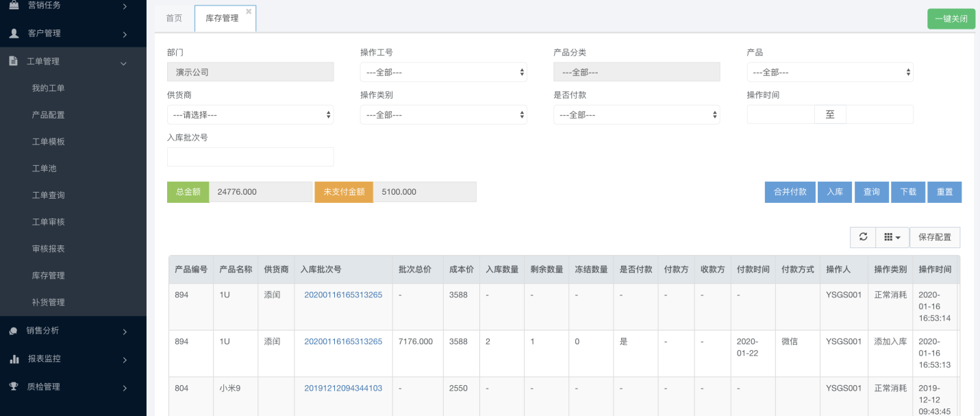
Task: Click the 入库批次号 input field
Action: point(250,157)
